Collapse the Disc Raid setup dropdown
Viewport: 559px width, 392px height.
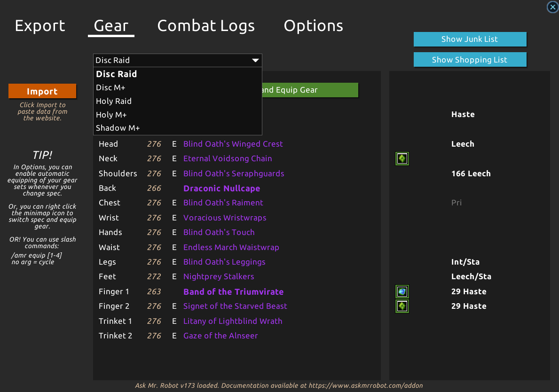click(178, 60)
